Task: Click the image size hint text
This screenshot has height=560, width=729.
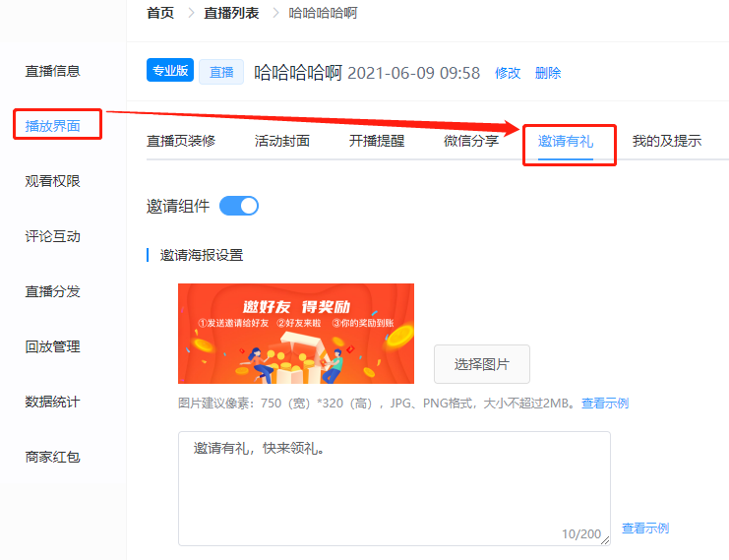Action: tap(377, 404)
